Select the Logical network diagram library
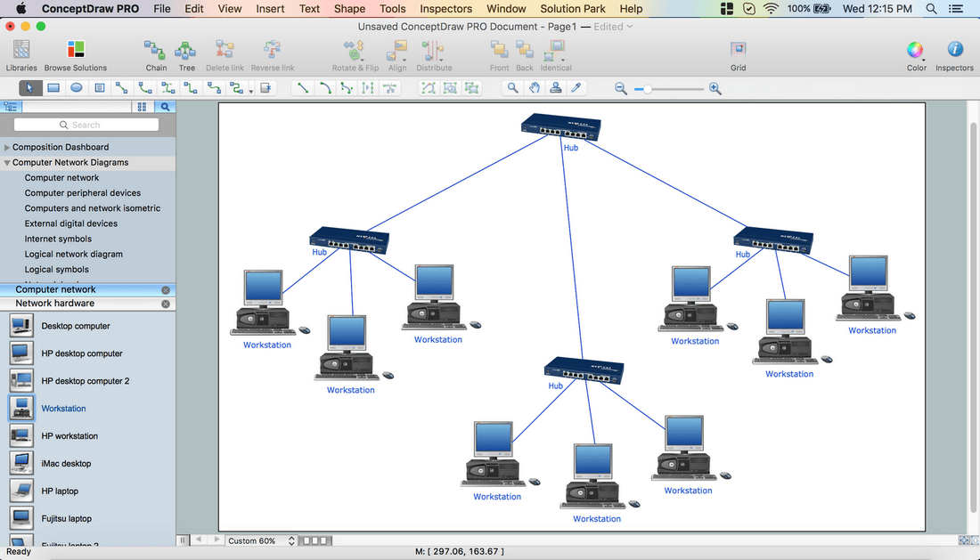This screenshot has width=980, height=560. (x=74, y=254)
